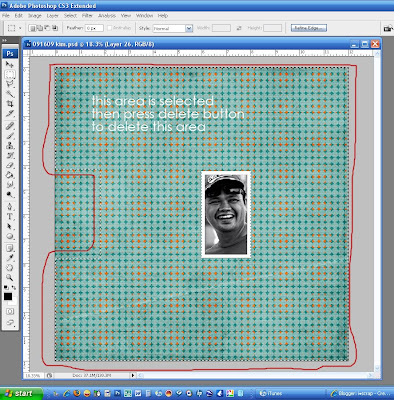
Task: Select the Eyedropper tool
Action: click(10, 258)
